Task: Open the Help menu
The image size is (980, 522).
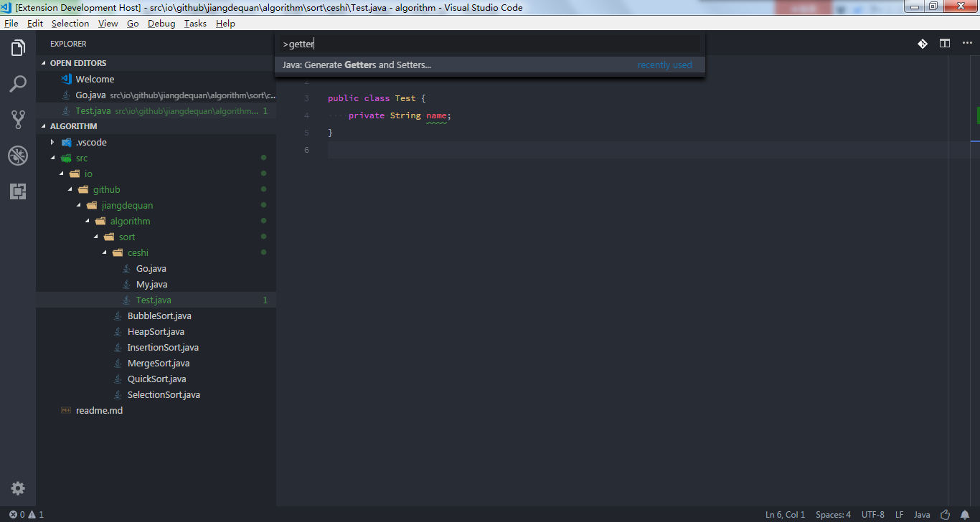Action: click(x=225, y=23)
